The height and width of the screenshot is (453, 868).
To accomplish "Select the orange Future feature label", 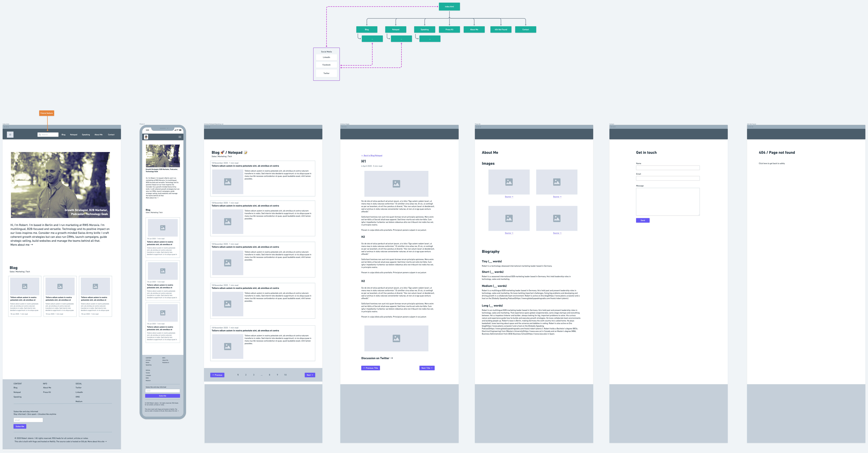I will [x=46, y=113].
